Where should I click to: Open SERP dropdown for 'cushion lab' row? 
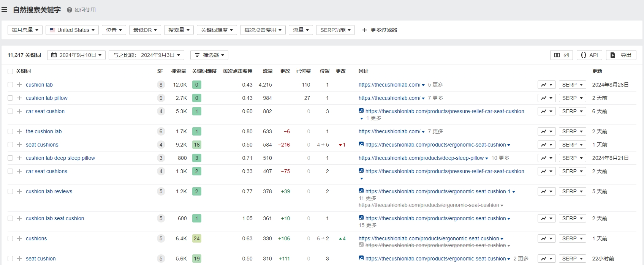pos(573,85)
